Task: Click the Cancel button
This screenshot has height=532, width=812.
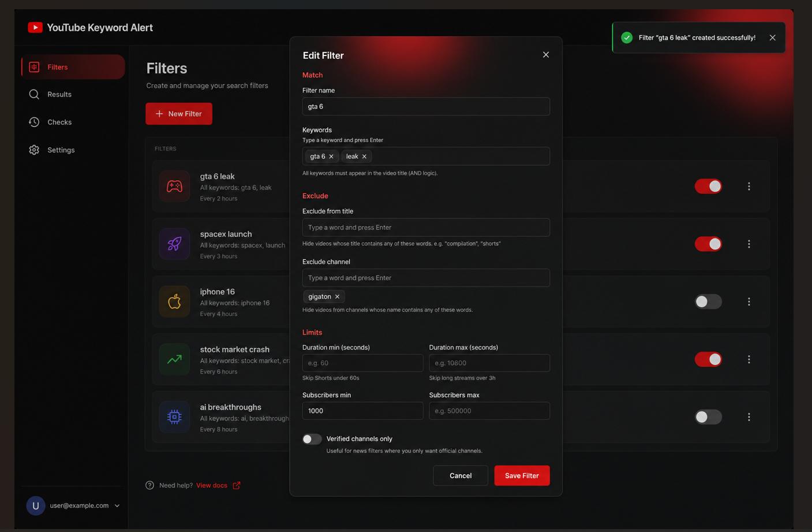Action: 461,475
